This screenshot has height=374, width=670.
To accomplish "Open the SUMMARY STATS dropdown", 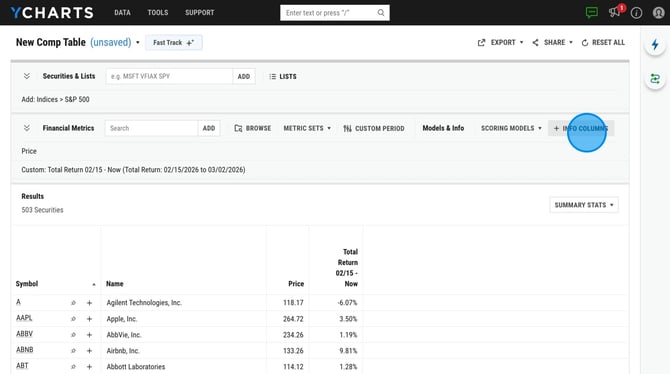I will pos(584,205).
